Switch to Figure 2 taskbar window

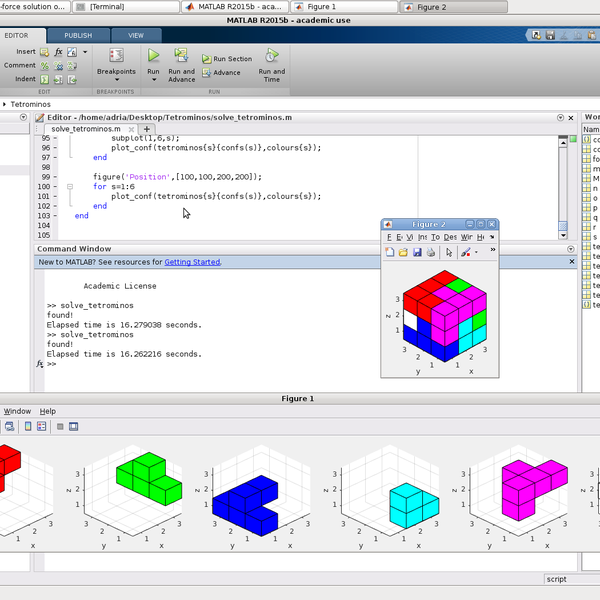click(453, 7)
